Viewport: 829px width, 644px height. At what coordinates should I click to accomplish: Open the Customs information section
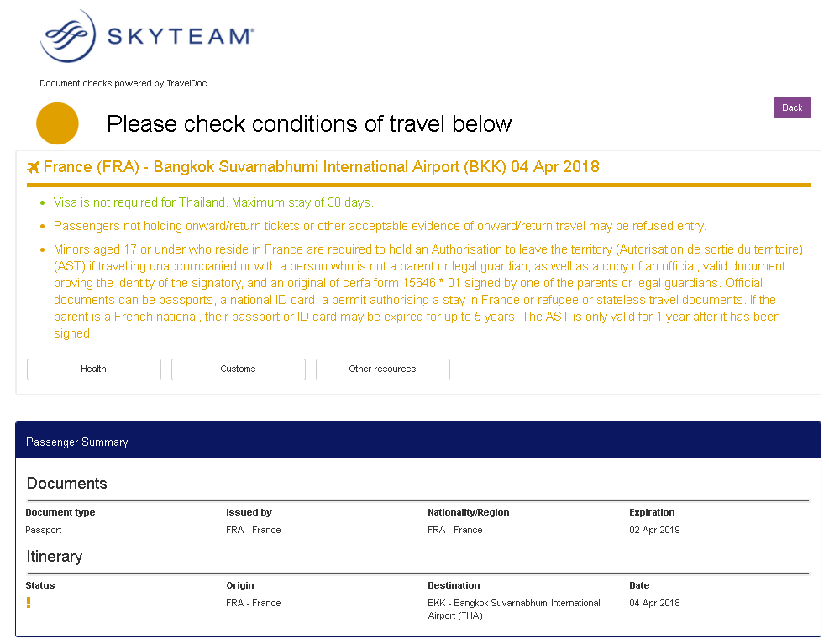point(238,369)
